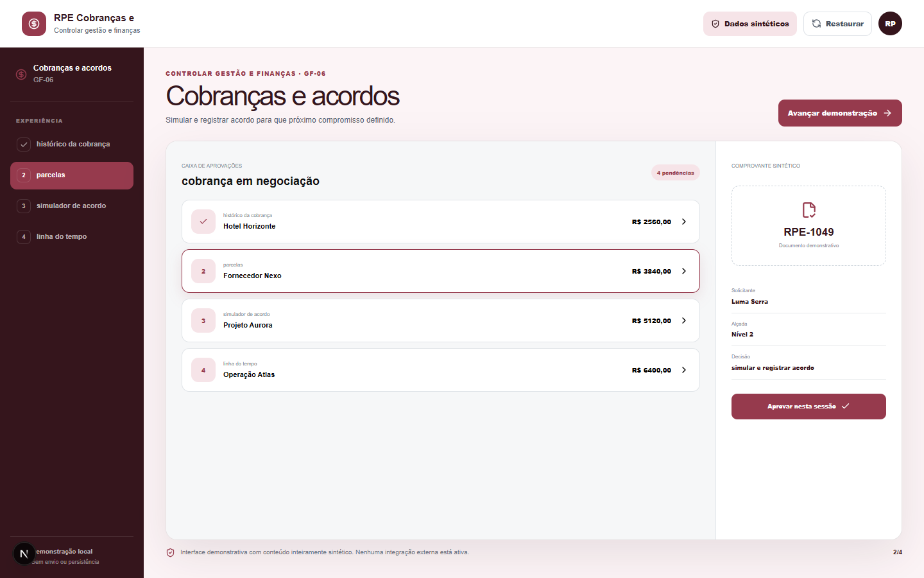Viewport: 924px width, 578px height.
Task: Click the number 3 badge on Projeto Aurora
Action: (x=203, y=320)
